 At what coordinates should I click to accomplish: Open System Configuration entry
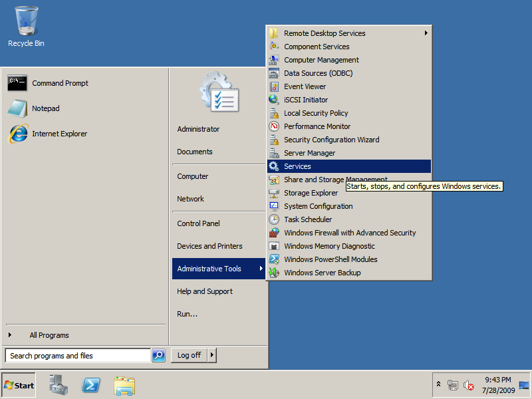(349, 206)
